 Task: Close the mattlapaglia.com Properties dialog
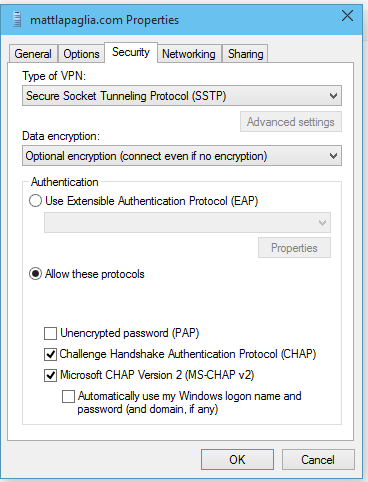click(347, 16)
